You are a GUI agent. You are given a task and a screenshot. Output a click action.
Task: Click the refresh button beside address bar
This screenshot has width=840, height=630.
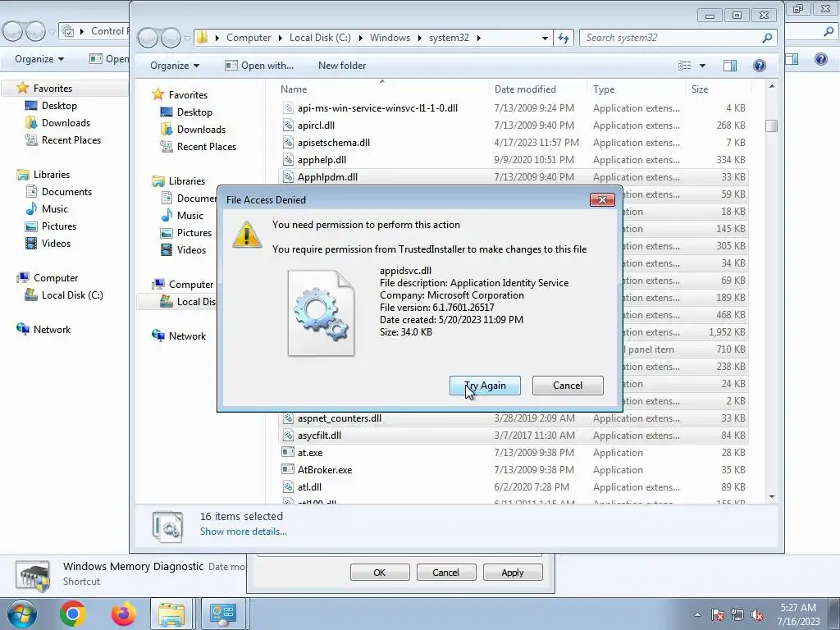564,38
